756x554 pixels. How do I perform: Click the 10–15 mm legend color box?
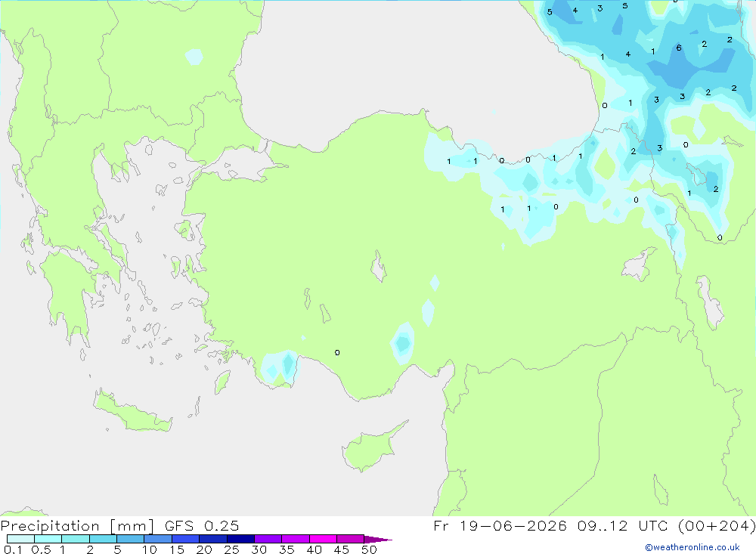point(158,539)
